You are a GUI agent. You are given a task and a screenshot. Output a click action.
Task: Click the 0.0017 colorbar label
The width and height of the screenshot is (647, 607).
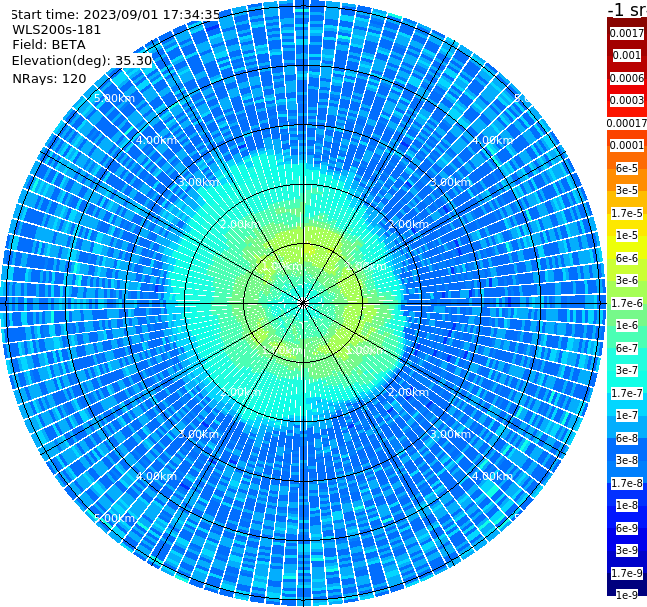627,33
